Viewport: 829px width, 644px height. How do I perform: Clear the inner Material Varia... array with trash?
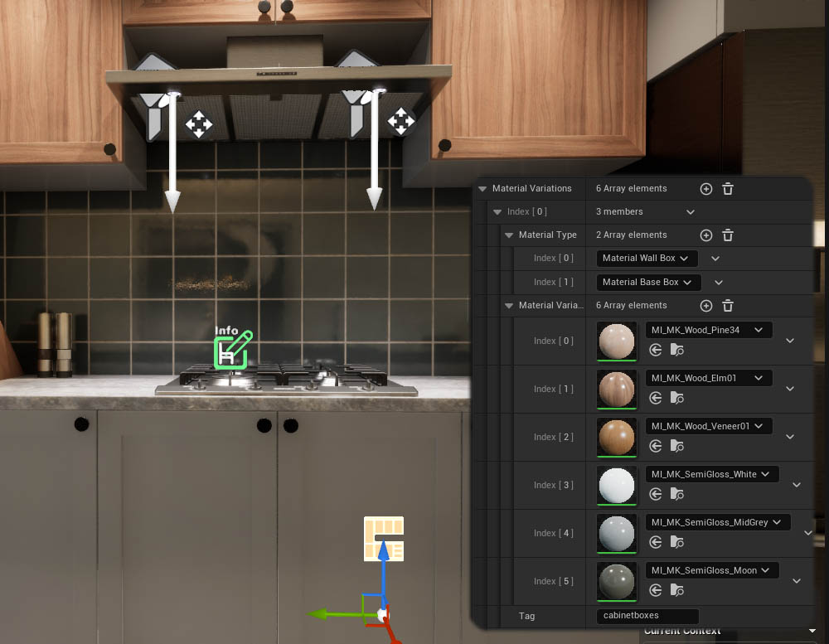pyautogui.click(x=728, y=306)
